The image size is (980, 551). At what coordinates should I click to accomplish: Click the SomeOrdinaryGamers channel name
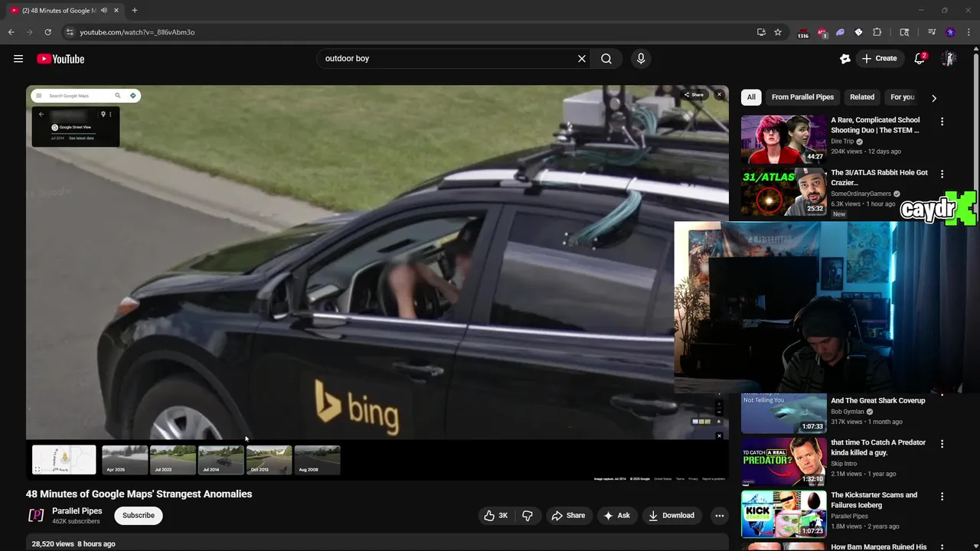click(x=861, y=194)
